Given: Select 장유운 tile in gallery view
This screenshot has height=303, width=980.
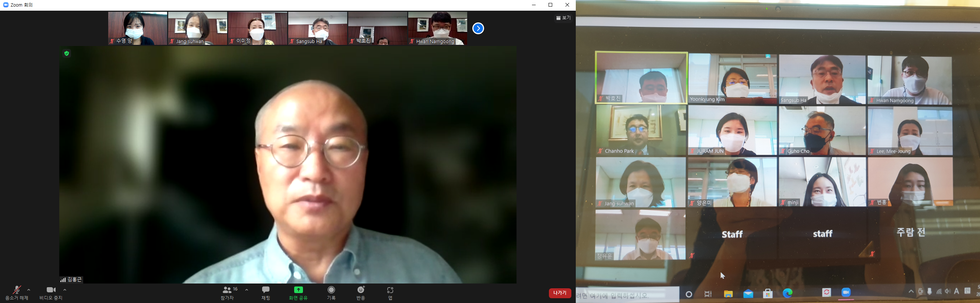Looking at the screenshot, I should coord(640,235).
